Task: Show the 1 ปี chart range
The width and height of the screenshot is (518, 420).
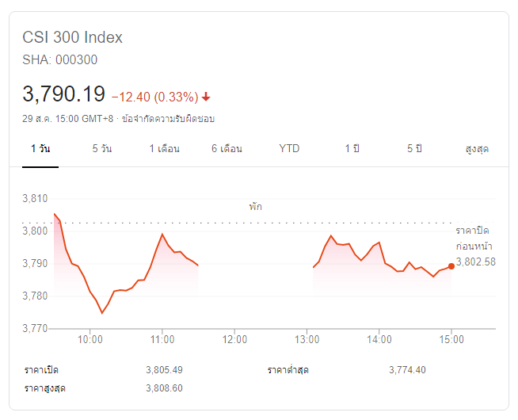Action: (352, 149)
